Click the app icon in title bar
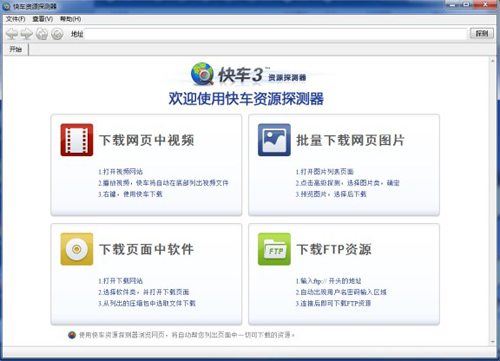Viewport: 500px width, 361px height. (6, 6)
